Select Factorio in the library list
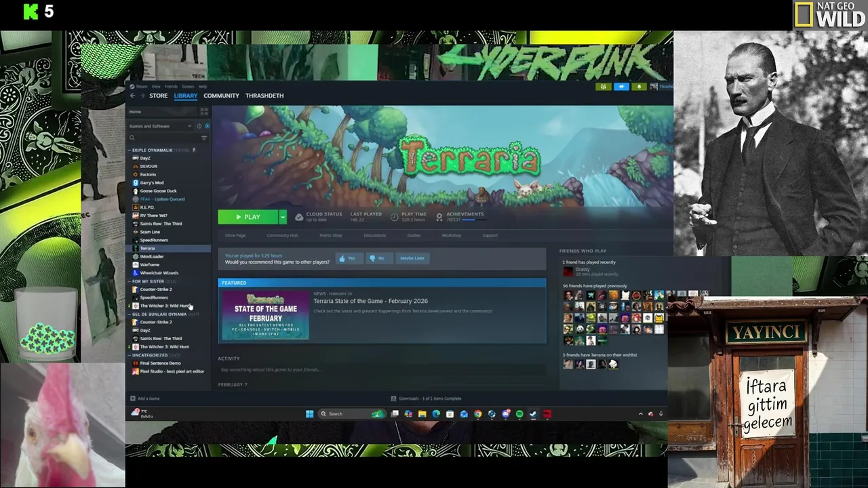Viewport: 868px width, 488px height. coord(147,174)
